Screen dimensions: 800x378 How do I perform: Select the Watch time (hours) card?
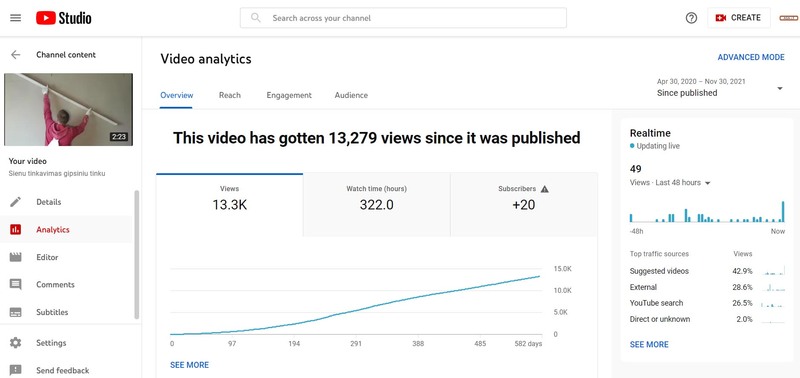point(377,205)
